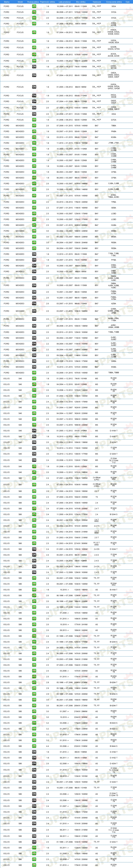The image size is (133, 868).
Task: Click the Lata produkcji column header
Action: [x=64, y=2]
